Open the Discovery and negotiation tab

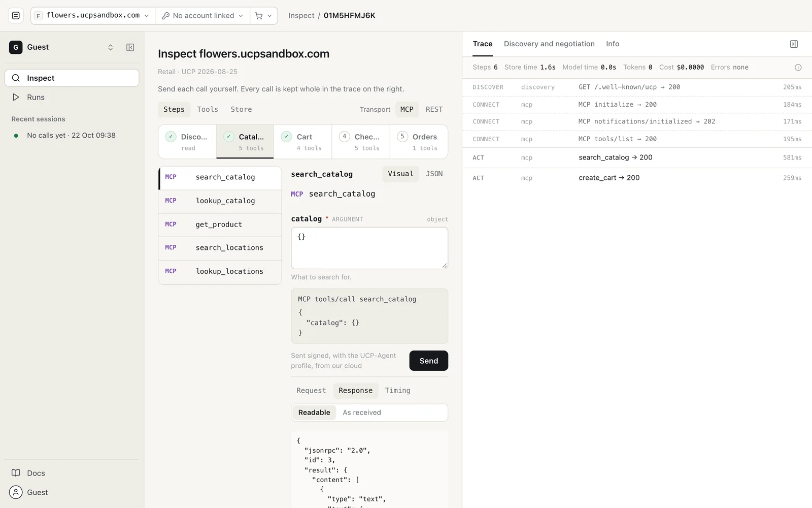549,44
